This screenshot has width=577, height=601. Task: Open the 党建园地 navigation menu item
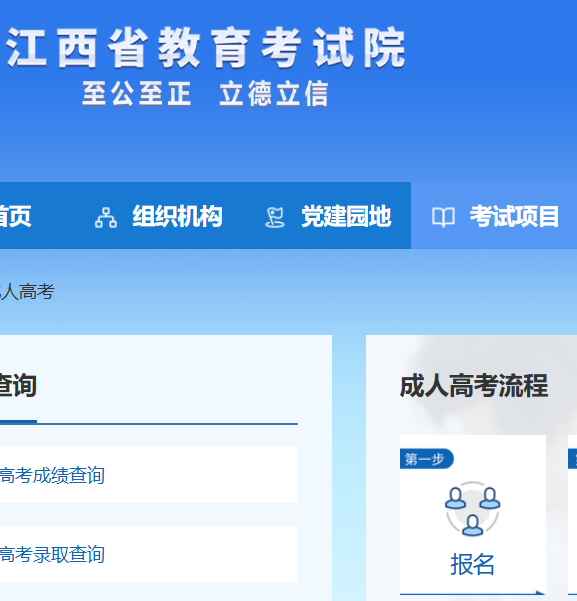[346, 217]
